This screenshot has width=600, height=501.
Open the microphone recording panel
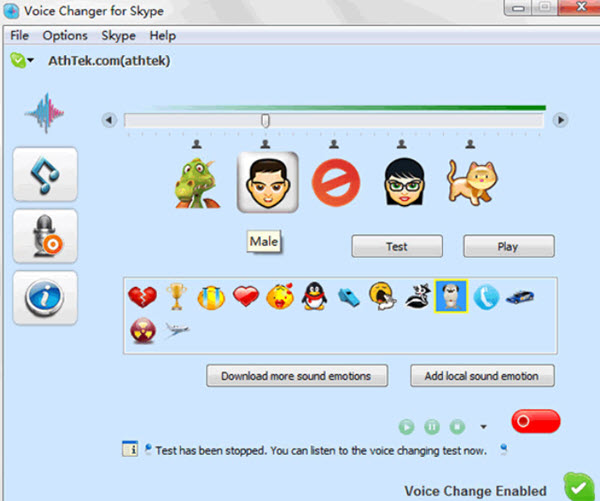point(45,236)
